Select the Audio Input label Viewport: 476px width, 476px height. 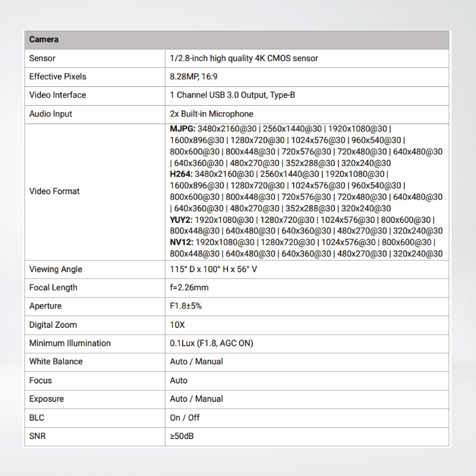coord(51,114)
